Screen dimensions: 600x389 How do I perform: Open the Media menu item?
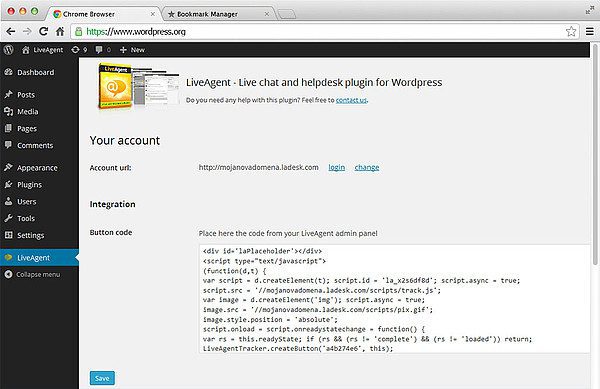[x=39, y=111]
